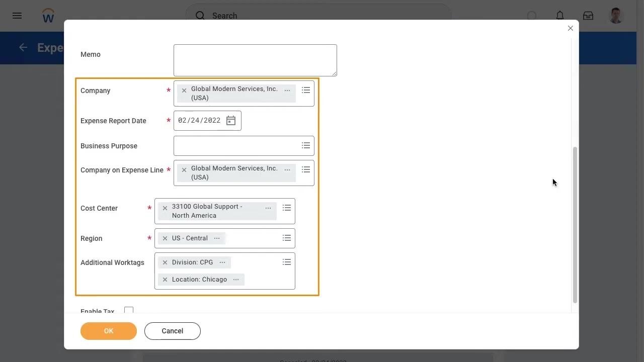Viewport: 644px width, 362px height.
Task: Open the user profile avatar
Action: pyautogui.click(x=616, y=16)
